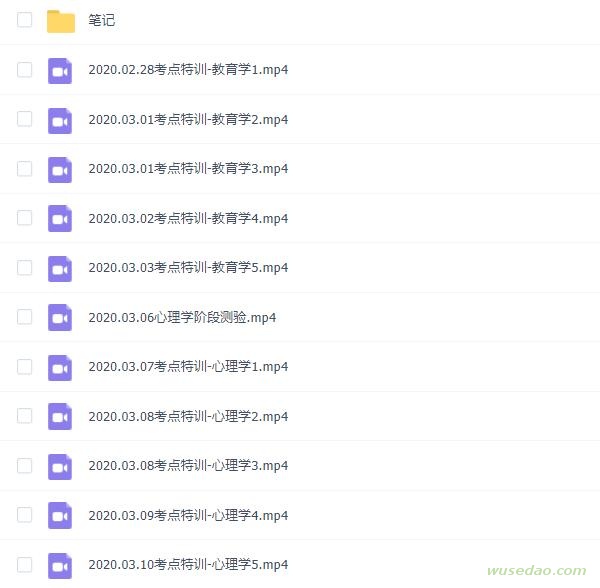This screenshot has height=588, width=600.
Task: Click video icon for 心理学3.mp4
Action: (60, 467)
